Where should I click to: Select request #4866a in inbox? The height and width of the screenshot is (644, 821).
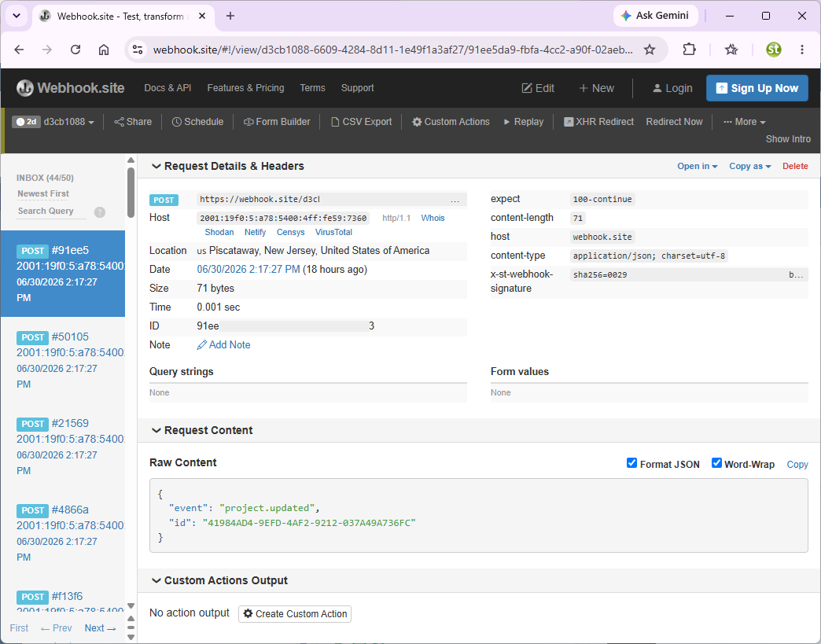(x=63, y=533)
